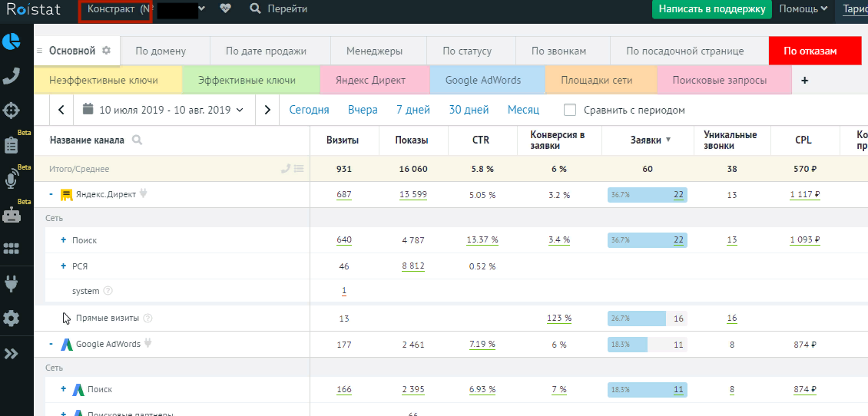Expand the РСЯ network row
This screenshot has width=868, height=416.
64,266
